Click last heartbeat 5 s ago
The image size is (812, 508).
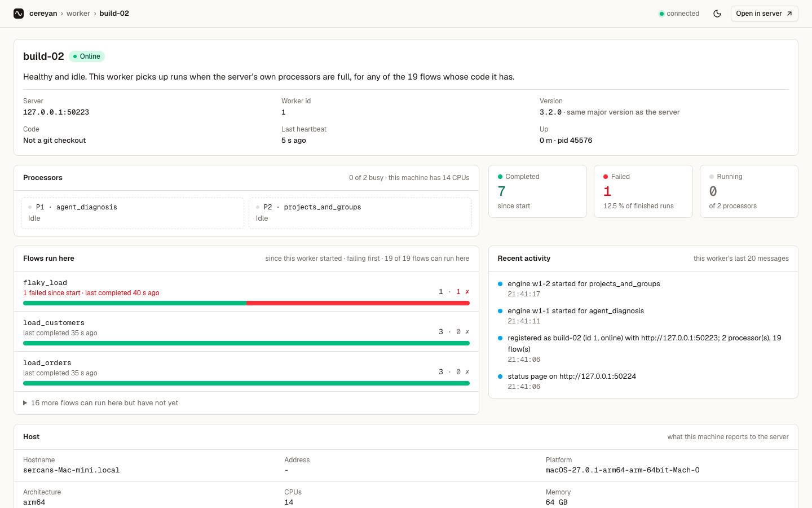coord(294,141)
